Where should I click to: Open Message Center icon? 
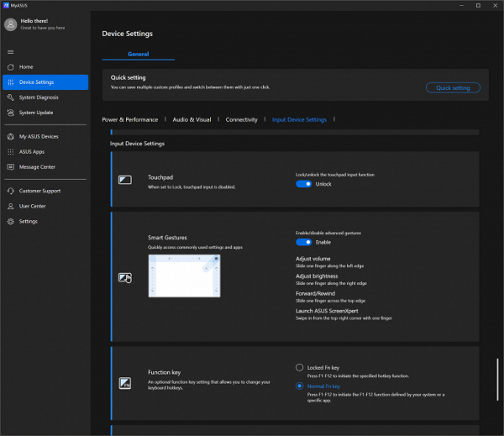10,166
